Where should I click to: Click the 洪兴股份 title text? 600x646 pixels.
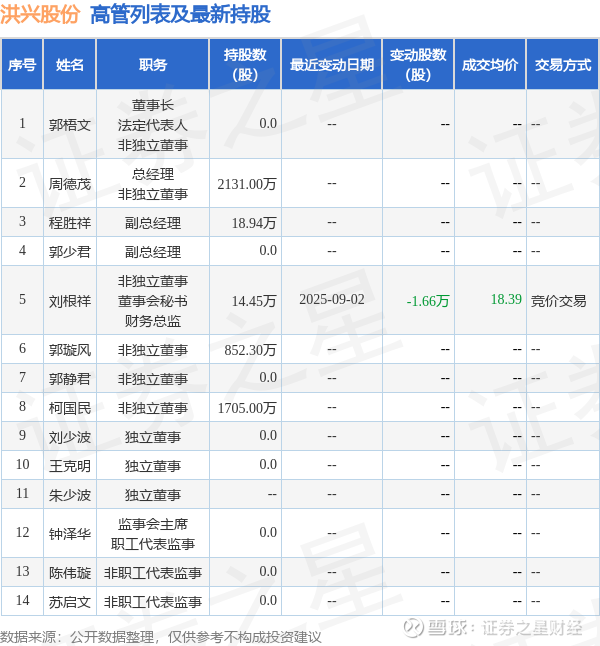tap(40, 14)
